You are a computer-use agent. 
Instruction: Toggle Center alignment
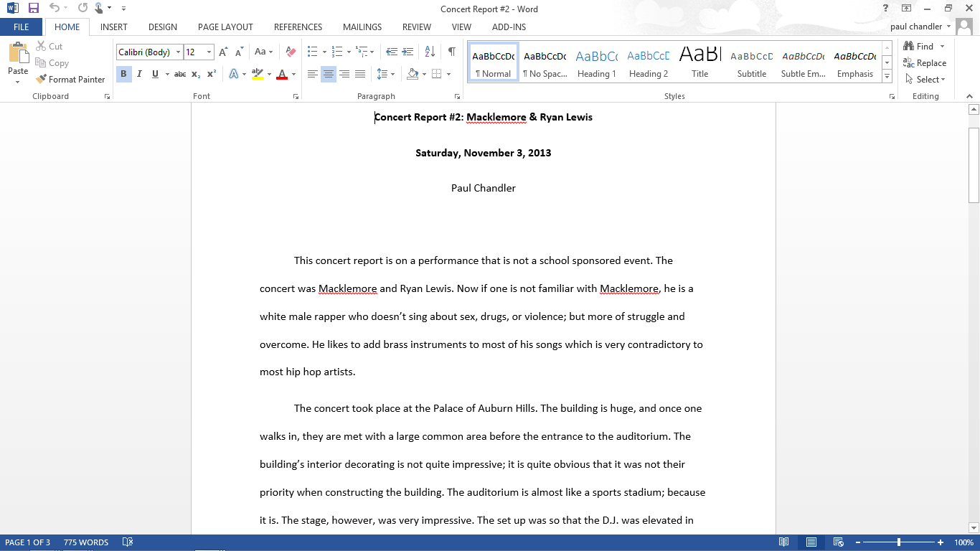329,74
